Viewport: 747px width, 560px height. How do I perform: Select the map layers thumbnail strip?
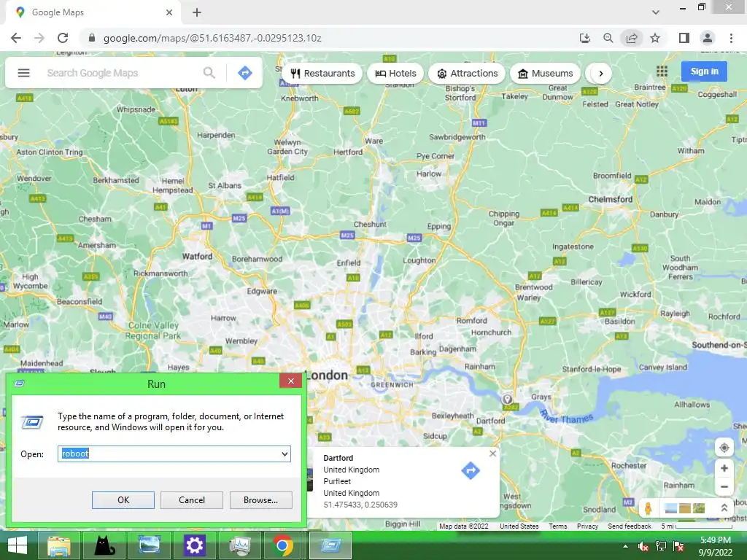tap(684, 508)
